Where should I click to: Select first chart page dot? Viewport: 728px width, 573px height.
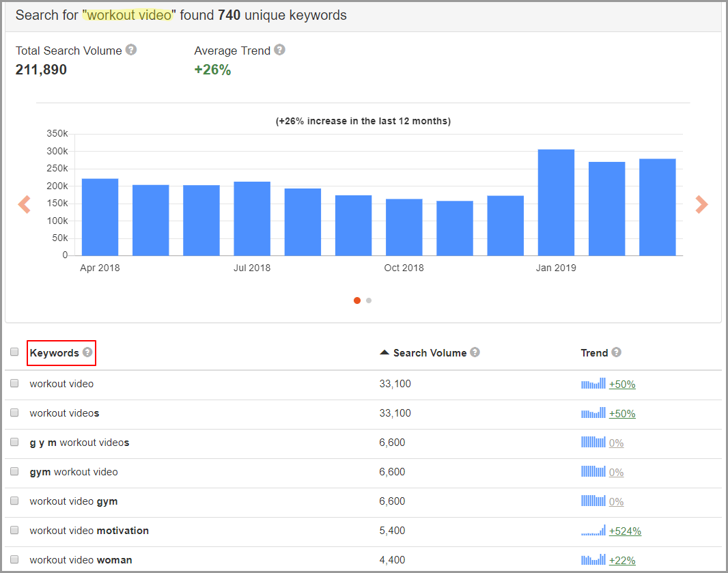click(x=357, y=301)
